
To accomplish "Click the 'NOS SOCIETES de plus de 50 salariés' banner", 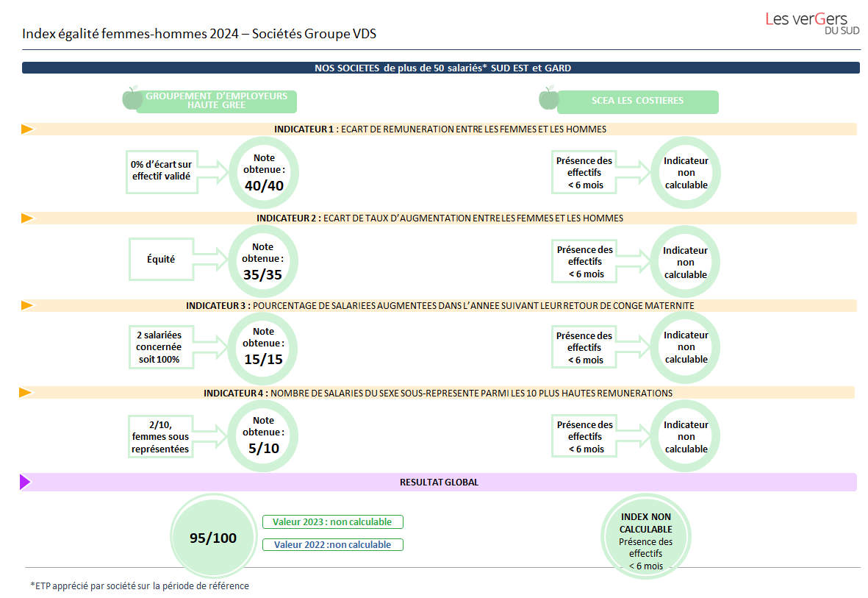I will [x=441, y=68].
